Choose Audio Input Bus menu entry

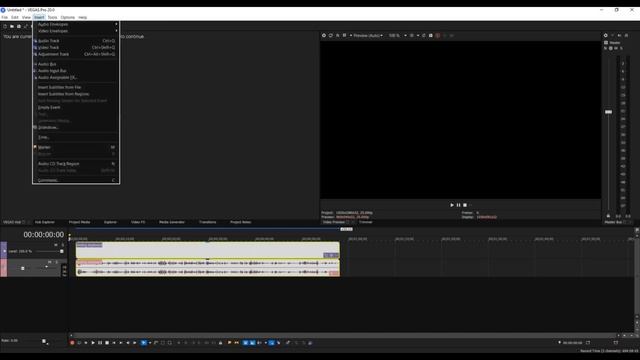[76, 71]
